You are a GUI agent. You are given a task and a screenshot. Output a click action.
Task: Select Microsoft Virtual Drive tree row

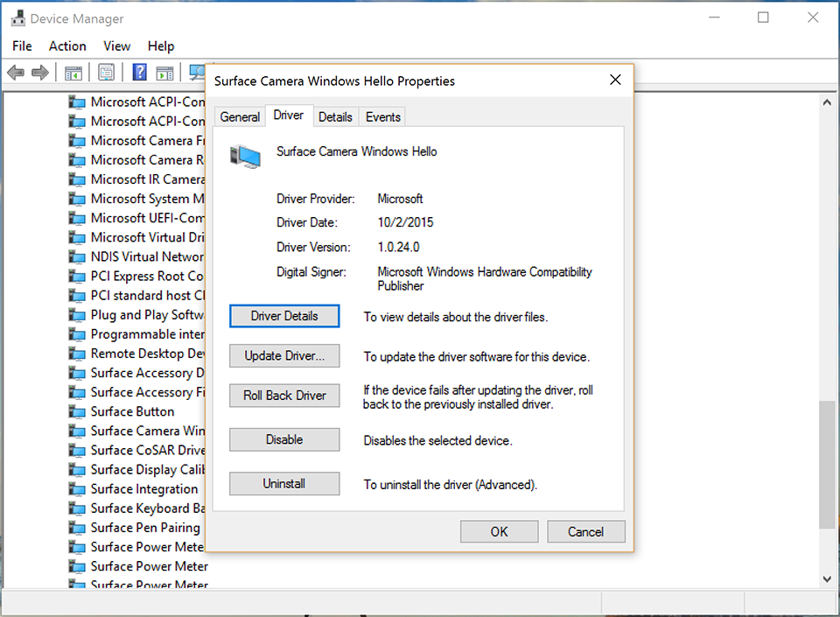(x=137, y=238)
